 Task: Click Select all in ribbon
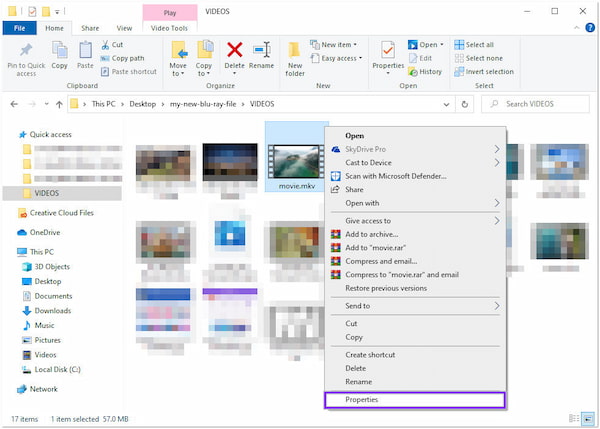[474, 45]
